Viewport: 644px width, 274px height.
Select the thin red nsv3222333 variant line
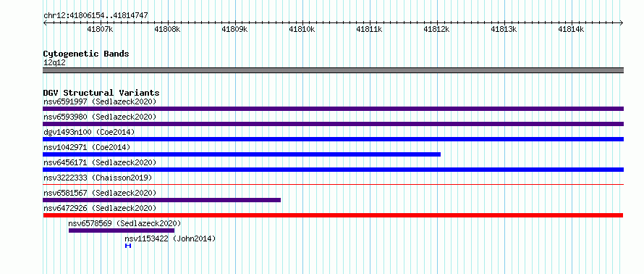(x=333, y=184)
